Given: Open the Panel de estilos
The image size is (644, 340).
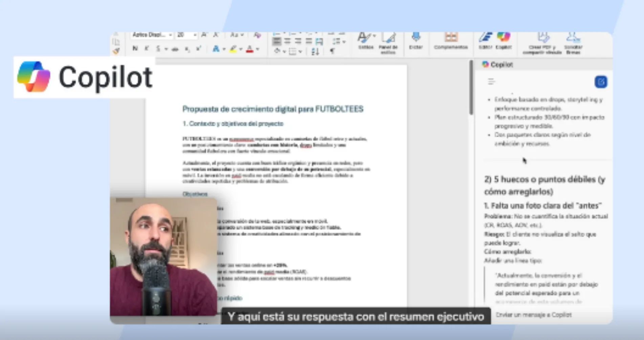Looking at the screenshot, I should (x=388, y=42).
